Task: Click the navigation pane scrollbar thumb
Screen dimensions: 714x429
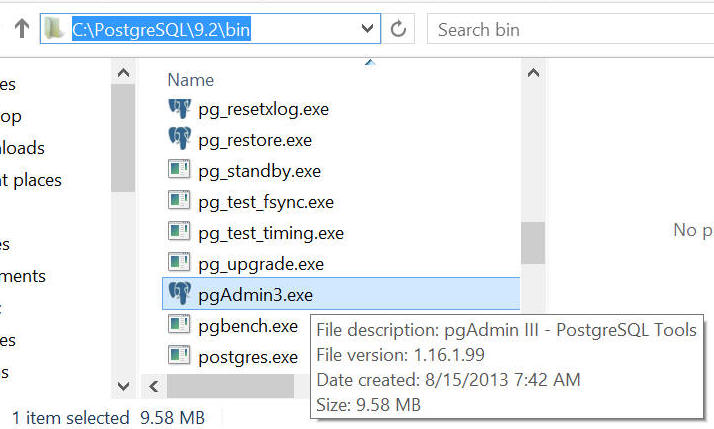Action: click(x=123, y=138)
